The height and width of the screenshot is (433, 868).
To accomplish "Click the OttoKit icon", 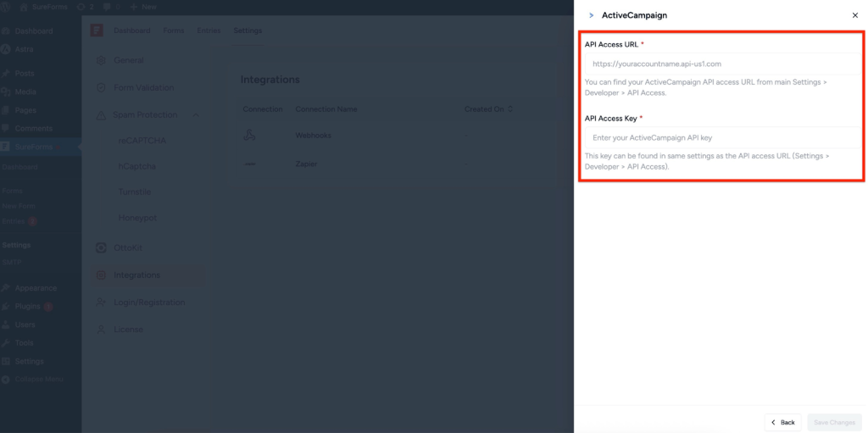I will (101, 248).
